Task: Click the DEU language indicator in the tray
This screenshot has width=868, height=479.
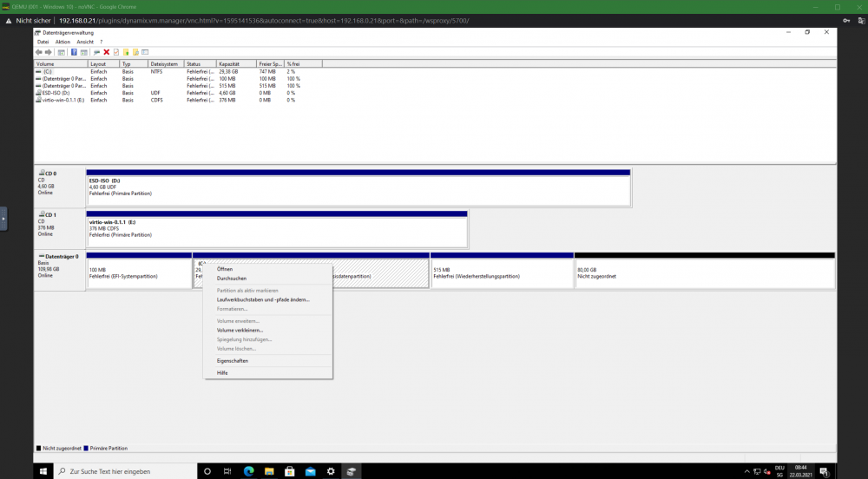Action: 779,471
